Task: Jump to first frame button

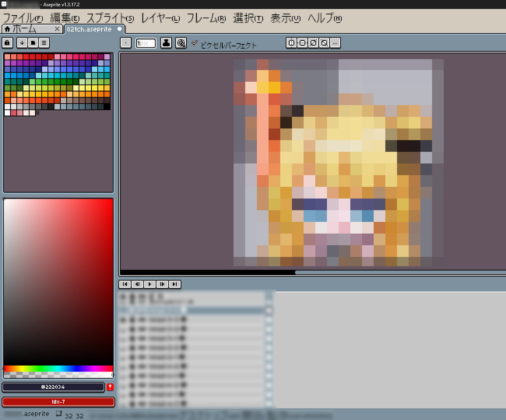Action: coord(125,284)
